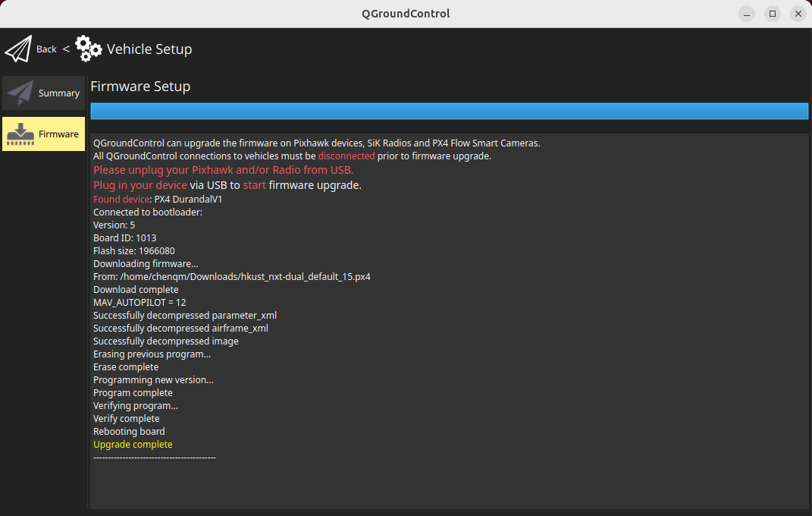The image size is (812, 516).
Task: Click the paper plane Back icon
Action: (x=18, y=49)
